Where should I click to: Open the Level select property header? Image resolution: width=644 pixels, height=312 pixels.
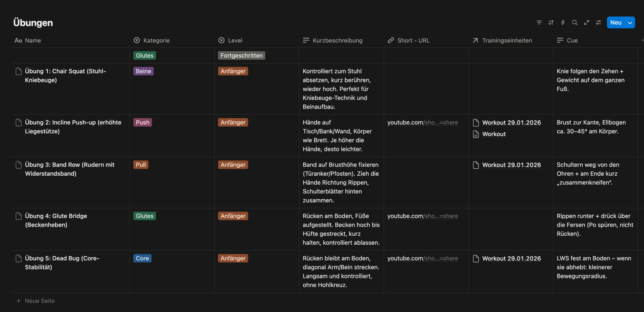[x=235, y=40]
